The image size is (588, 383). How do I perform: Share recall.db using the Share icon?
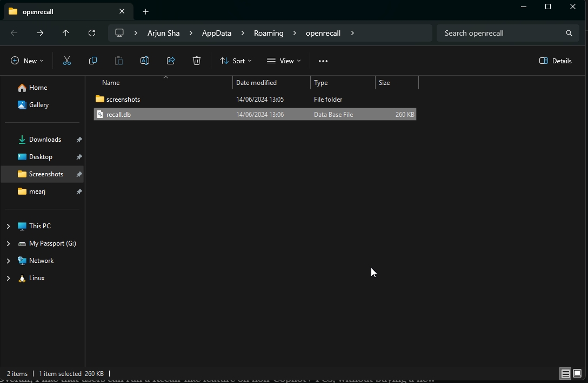click(170, 61)
